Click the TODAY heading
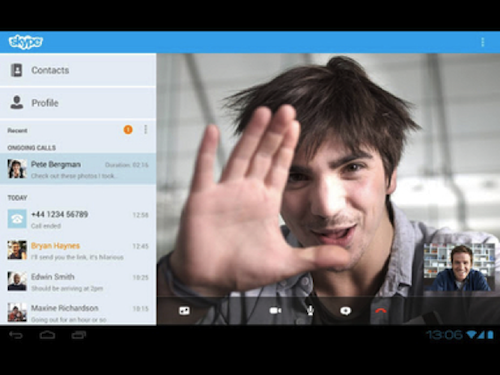This screenshot has width=500, height=375. coord(17,198)
